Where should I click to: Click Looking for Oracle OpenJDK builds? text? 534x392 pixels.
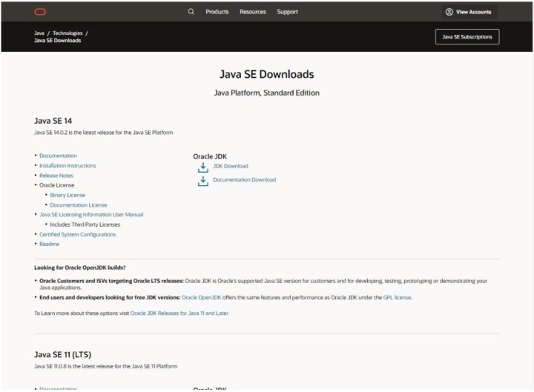(79, 268)
